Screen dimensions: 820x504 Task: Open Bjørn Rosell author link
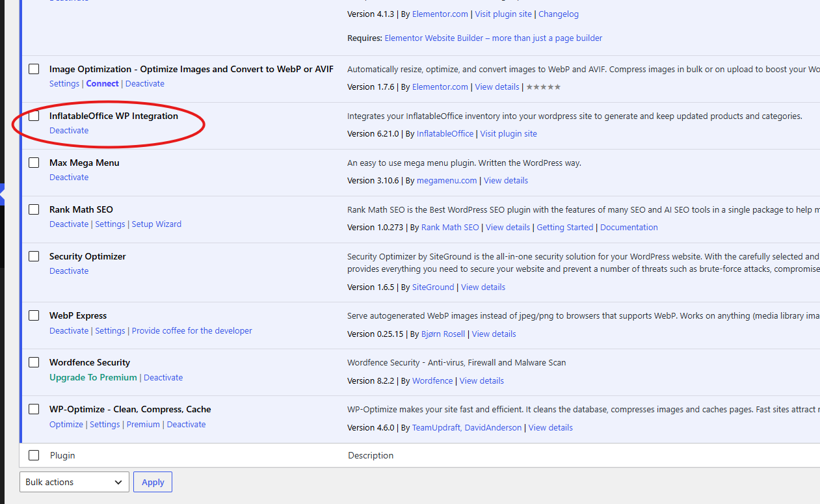click(x=443, y=334)
